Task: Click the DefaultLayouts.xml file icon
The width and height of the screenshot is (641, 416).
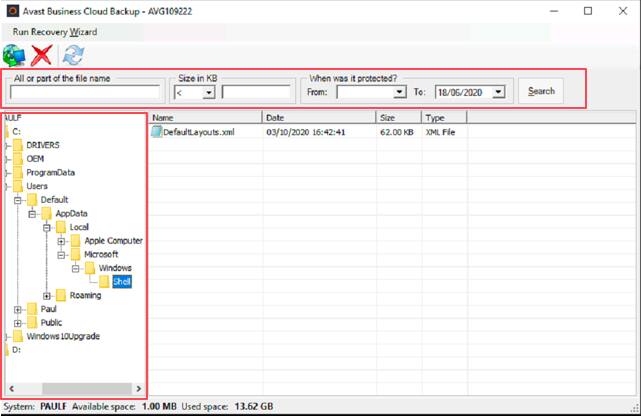Action: point(156,132)
